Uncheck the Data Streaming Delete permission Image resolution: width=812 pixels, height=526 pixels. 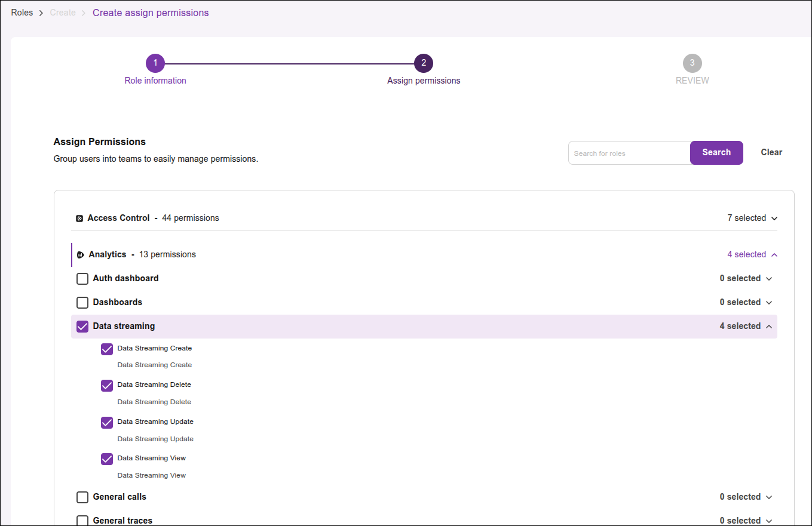point(106,385)
